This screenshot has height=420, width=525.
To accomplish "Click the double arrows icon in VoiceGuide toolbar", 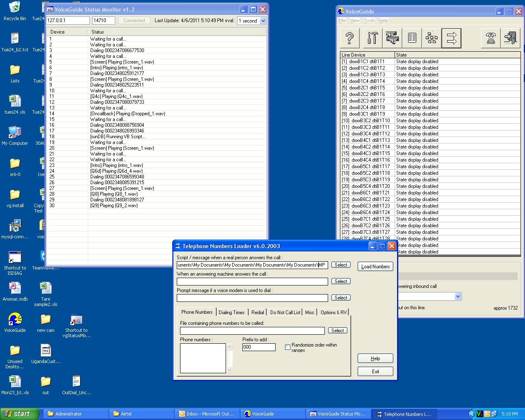I will 452,38.
